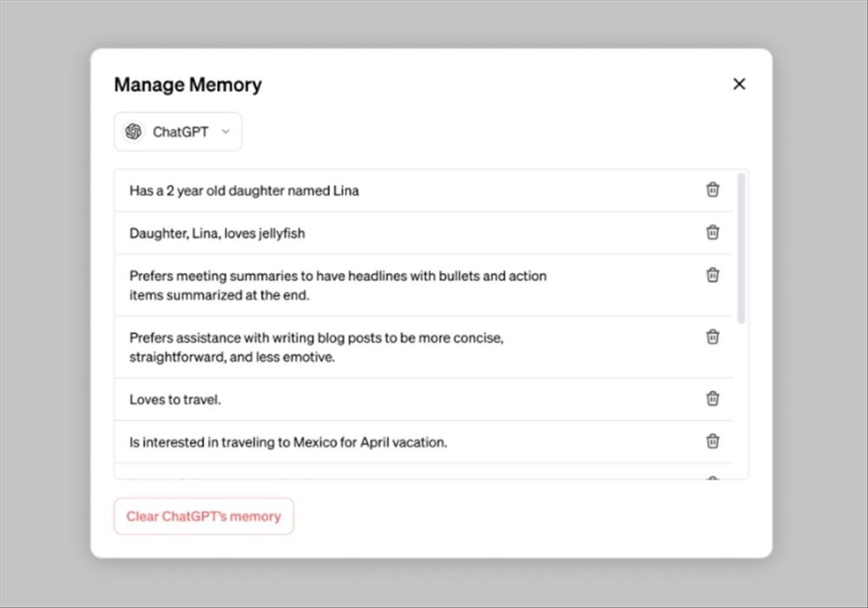The image size is (868, 608).
Task: Open the ChatGPT model dropdown
Action: [x=178, y=132]
